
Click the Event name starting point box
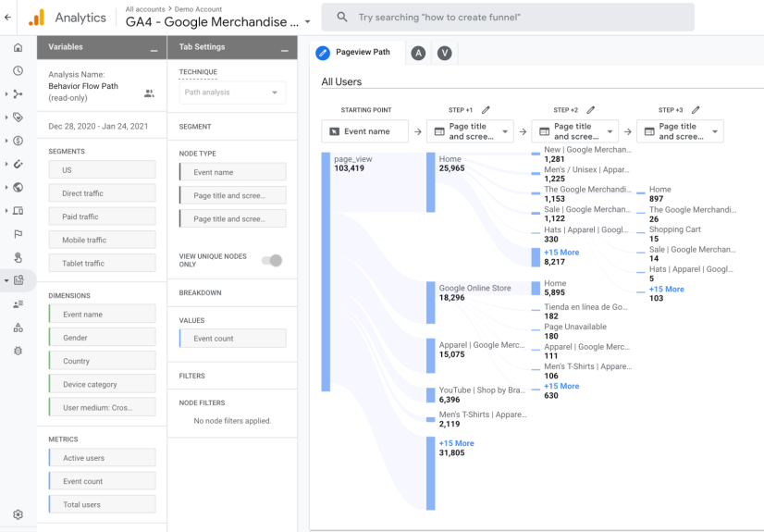click(x=365, y=131)
